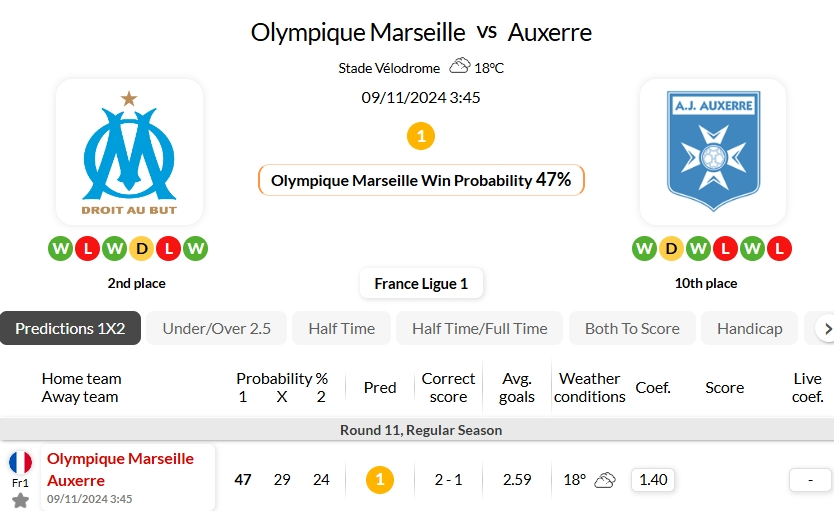Switch to Both To Score tab
Image resolution: width=834 pixels, height=511 pixels.
tap(632, 328)
